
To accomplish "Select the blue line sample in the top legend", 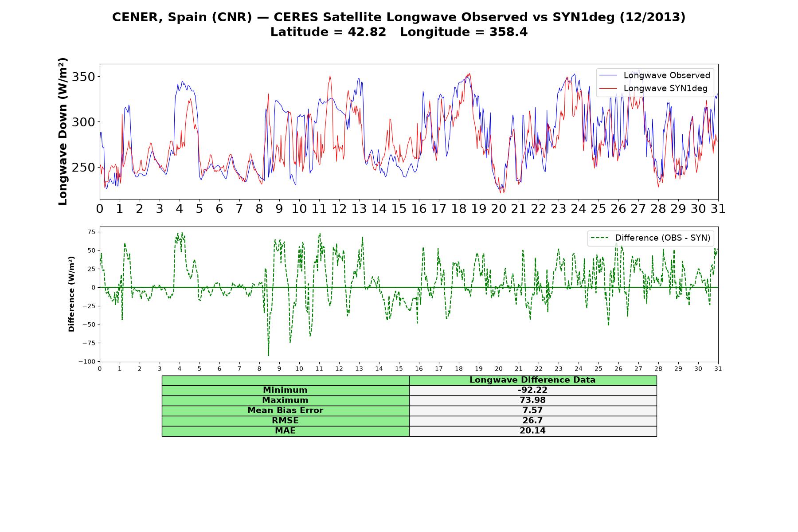I will pos(608,75).
